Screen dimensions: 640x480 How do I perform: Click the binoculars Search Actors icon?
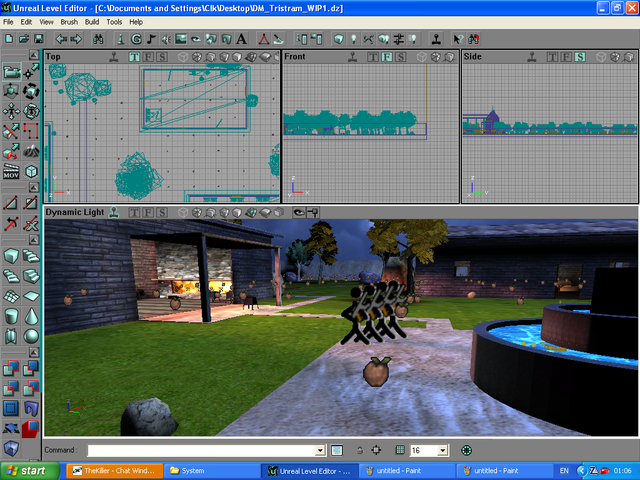pos(99,38)
